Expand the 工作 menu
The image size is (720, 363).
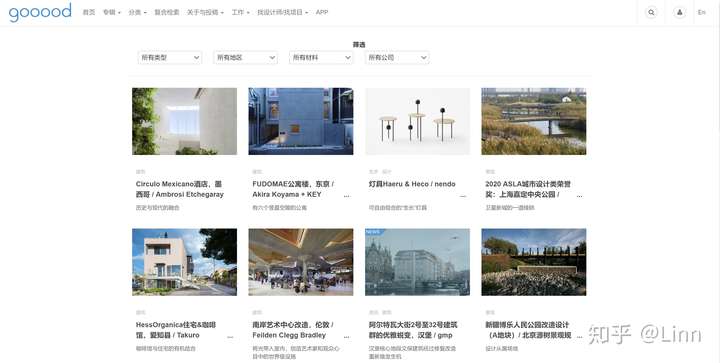pos(240,12)
